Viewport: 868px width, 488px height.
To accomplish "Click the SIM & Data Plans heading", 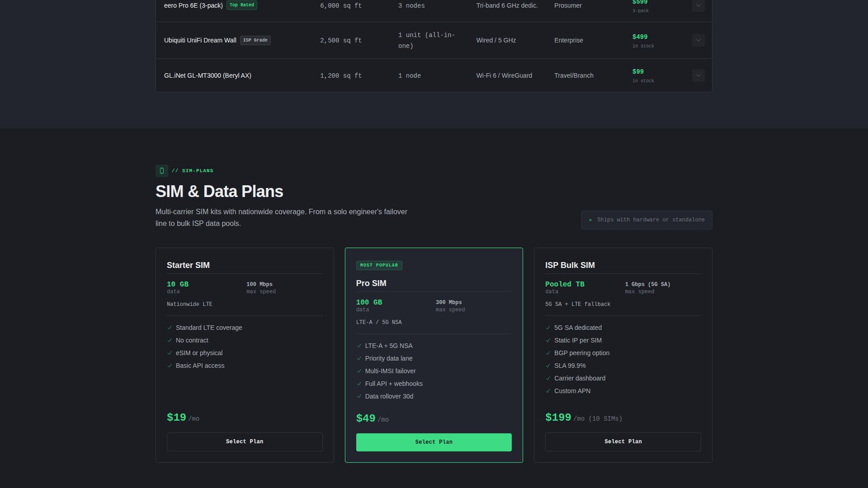I will coord(219,192).
